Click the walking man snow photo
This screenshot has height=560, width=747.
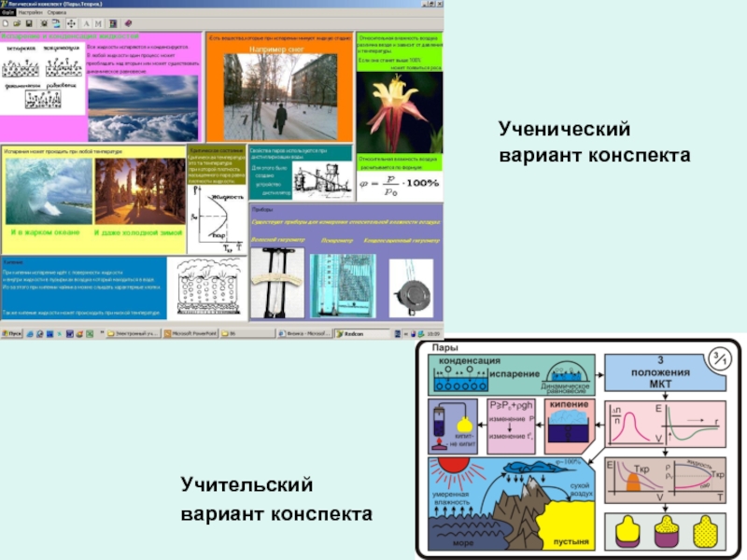(x=280, y=97)
